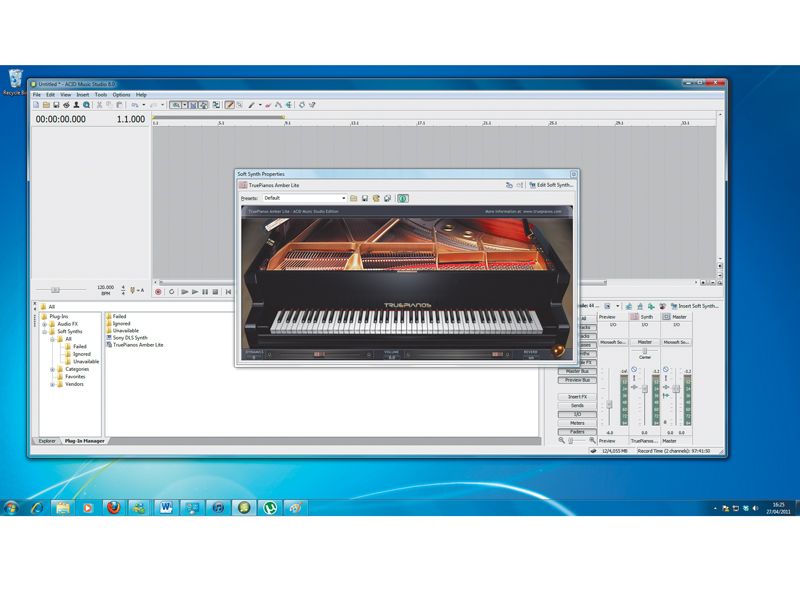The height and width of the screenshot is (600, 800).
Task: Open the Paint tool dropdown arrow
Action: (x=260, y=105)
